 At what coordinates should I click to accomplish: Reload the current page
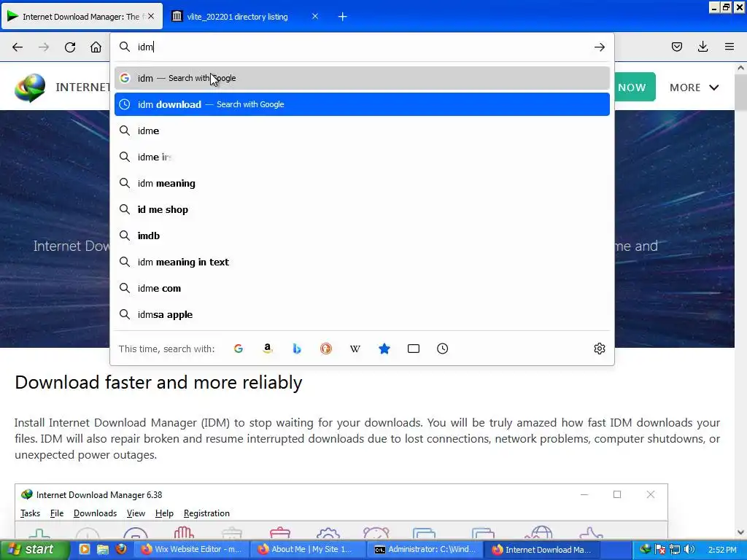click(70, 47)
